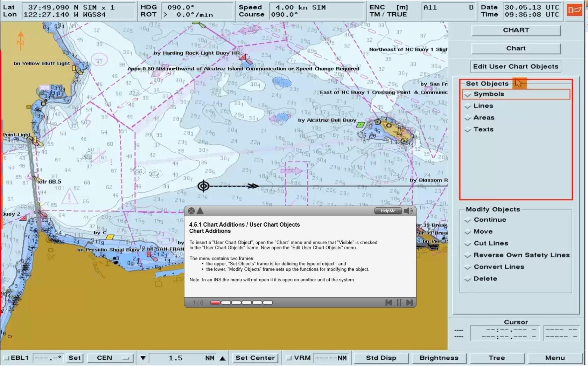
Task: Click the down arrow to decrease the chart range
Action: point(143,358)
